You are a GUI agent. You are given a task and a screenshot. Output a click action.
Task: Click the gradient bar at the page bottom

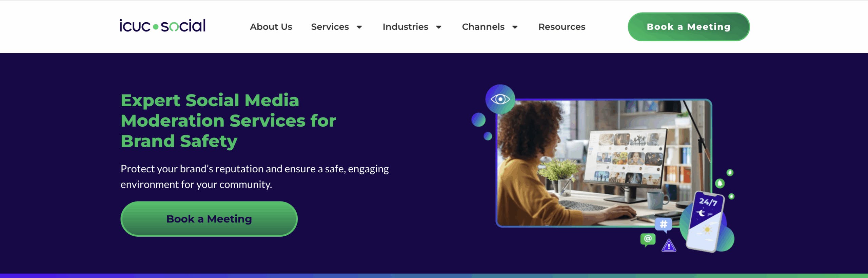click(434, 276)
